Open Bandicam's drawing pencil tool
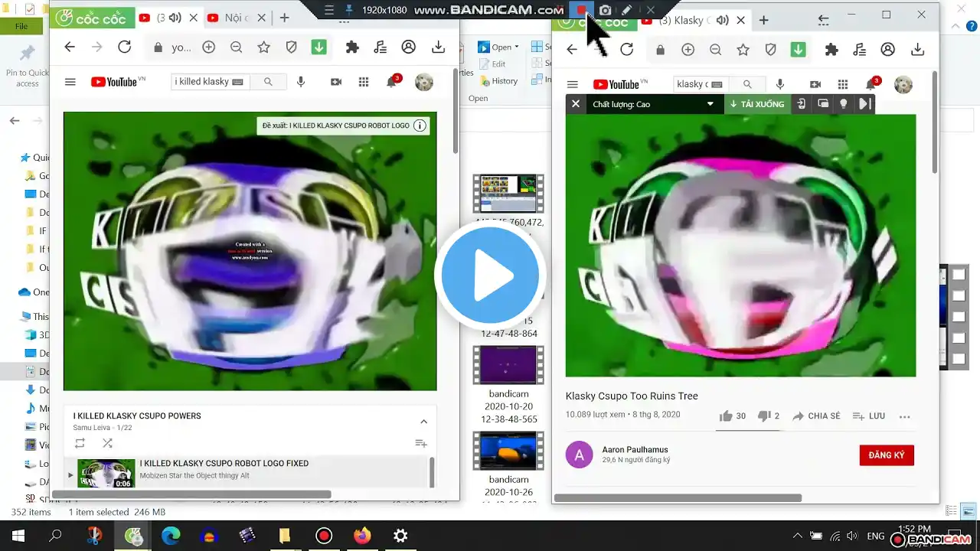This screenshot has height=551, width=980. 626,10
